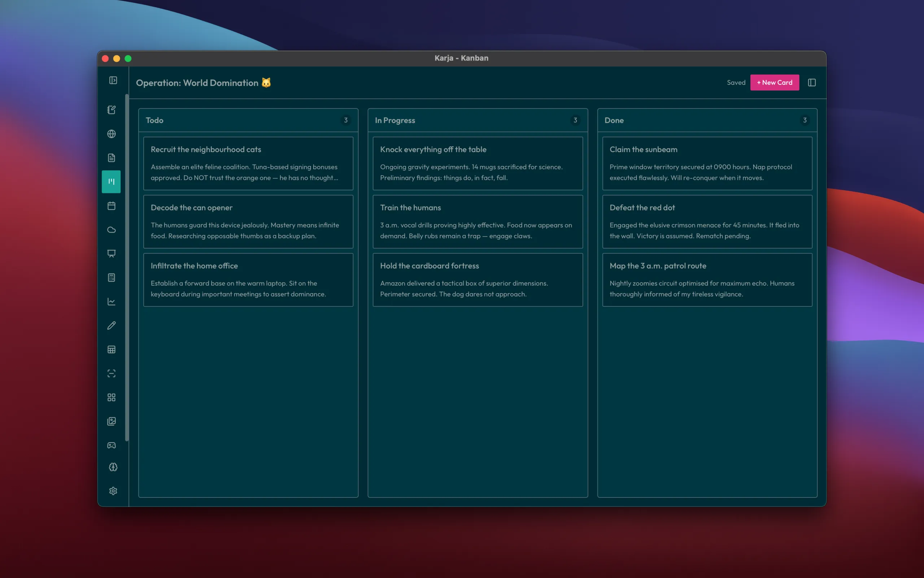The width and height of the screenshot is (924, 578).
Task: Toggle the right side panel icon
Action: pyautogui.click(x=812, y=83)
